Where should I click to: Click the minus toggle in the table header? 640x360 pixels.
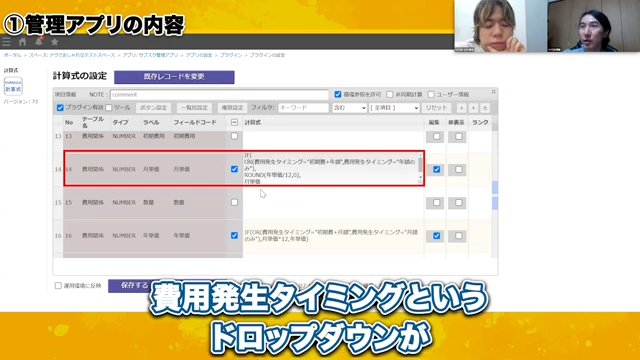pos(234,122)
